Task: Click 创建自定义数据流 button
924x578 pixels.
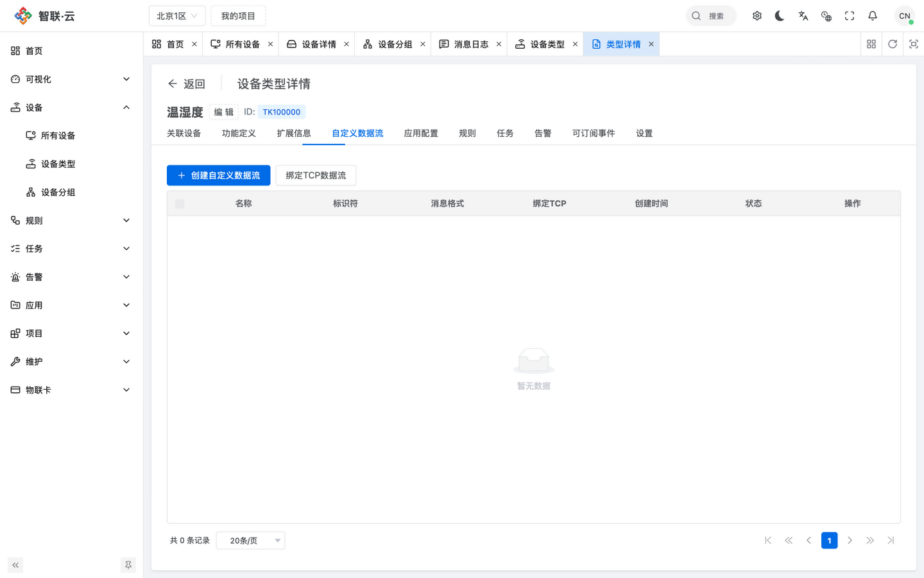Action: point(219,175)
